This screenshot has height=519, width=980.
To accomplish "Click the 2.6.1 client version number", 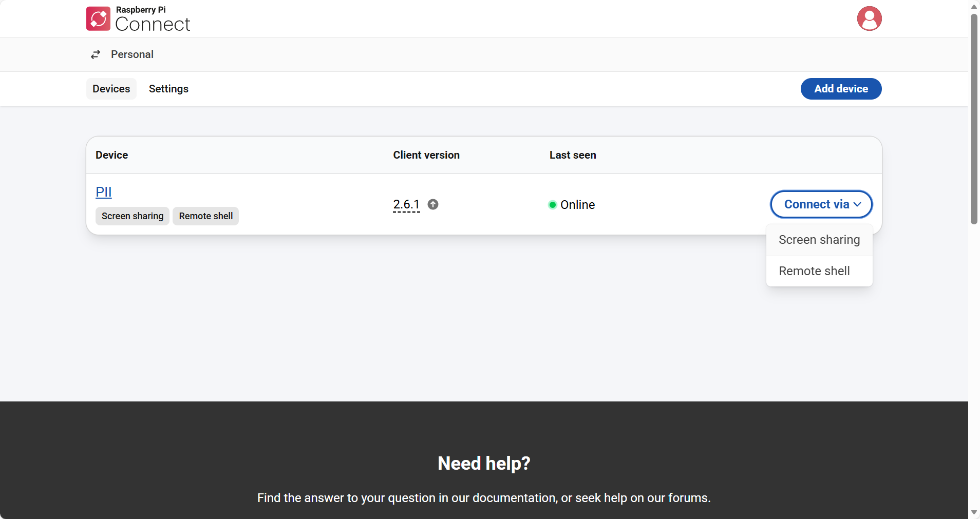I will tap(406, 204).
